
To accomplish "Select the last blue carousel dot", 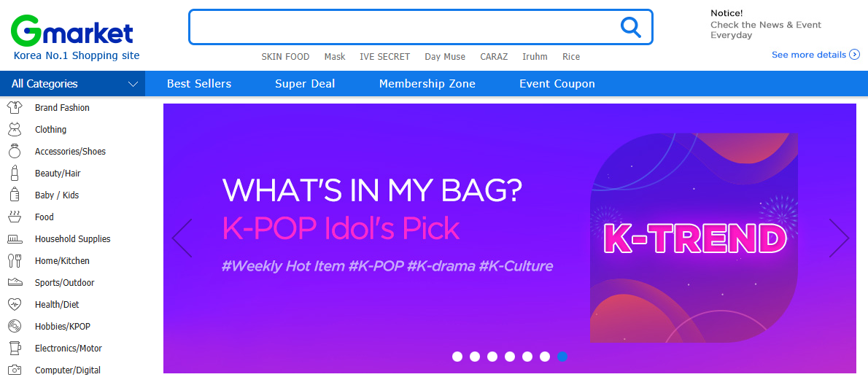I will [x=562, y=357].
